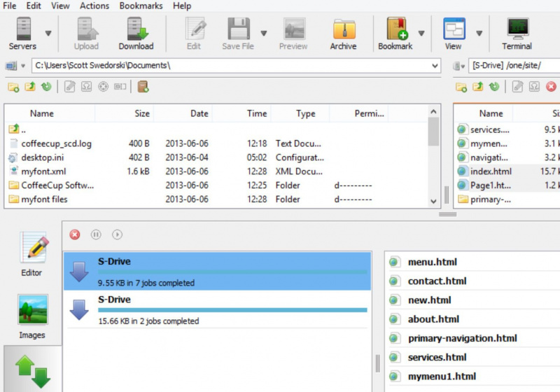Image resolution: width=560 pixels, height=392 pixels.
Task: Open the Save File dropdown arrow
Action: [x=264, y=33]
